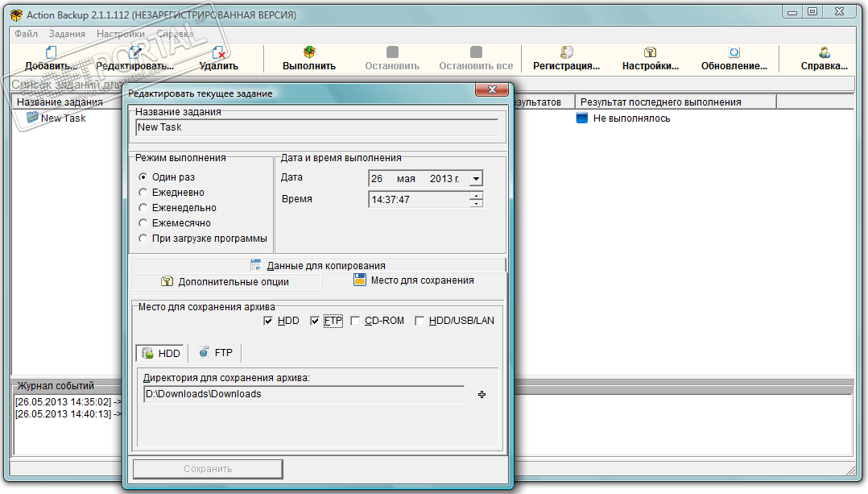Switch to Данные для копирования tab
Image resolution: width=868 pixels, height=494 pixels.
click(318, 265)
